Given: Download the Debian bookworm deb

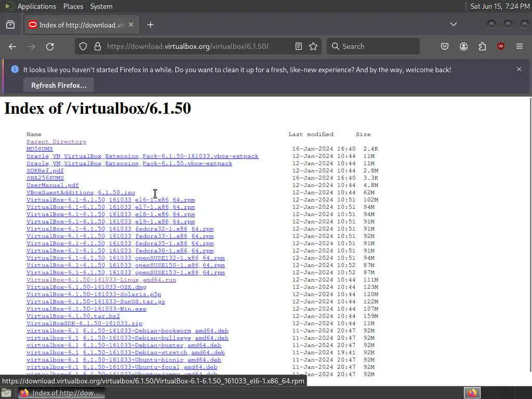Looking at the screenshot, I should click(x=128, y=330).
